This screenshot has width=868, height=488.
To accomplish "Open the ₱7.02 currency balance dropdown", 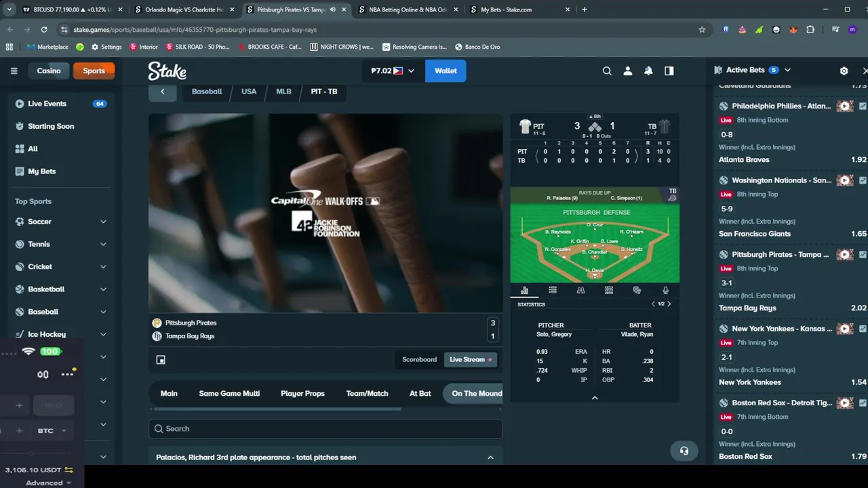I will (392, 70).
